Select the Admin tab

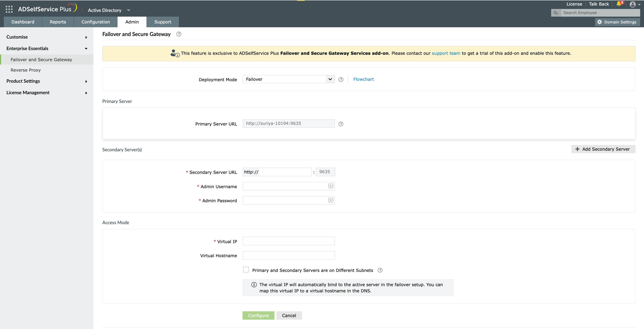tap(132, 22)
